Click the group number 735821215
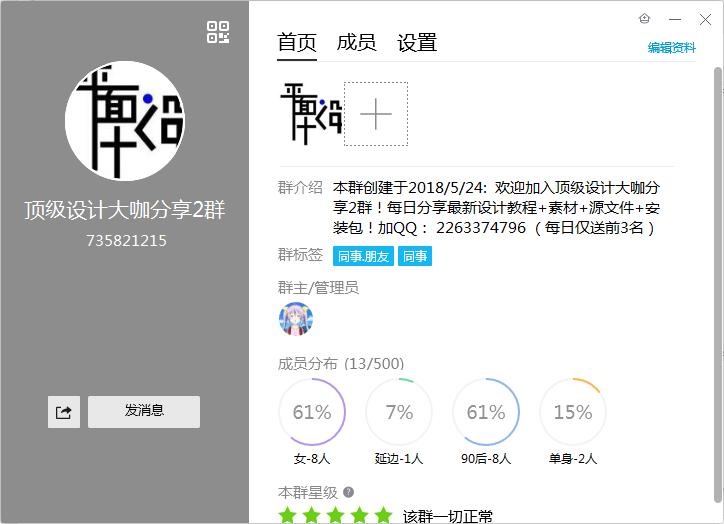 (126, 241)
